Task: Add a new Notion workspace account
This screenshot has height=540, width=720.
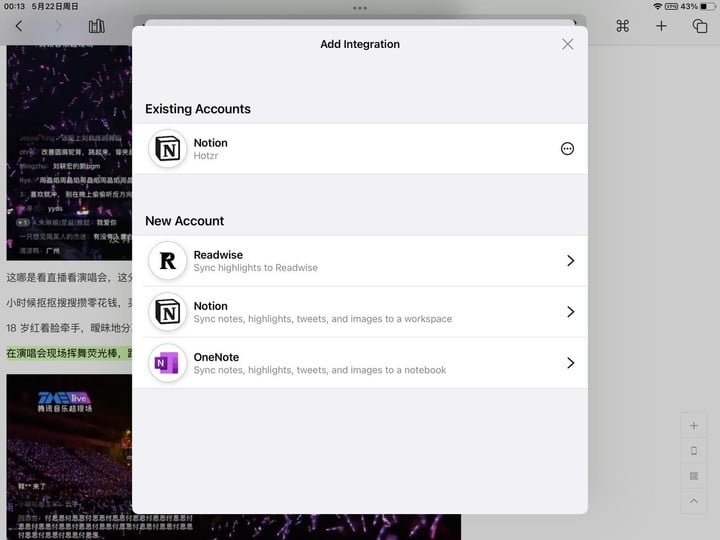Action: 360,312
